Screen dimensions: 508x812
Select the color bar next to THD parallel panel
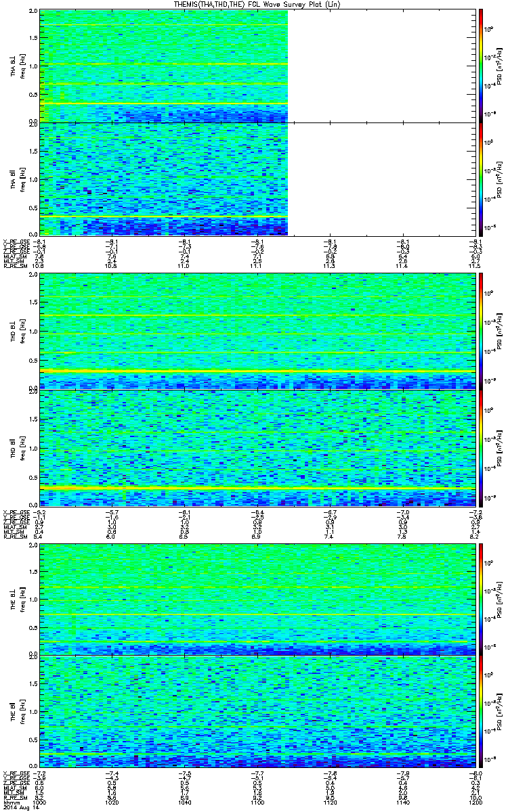(x=481, y=447)
